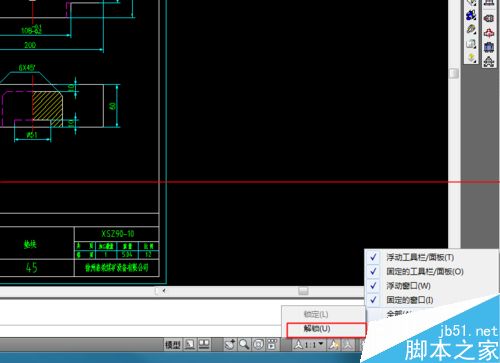Click the red cross-shaped icon in far-right toolbar

tap(489, 33)
